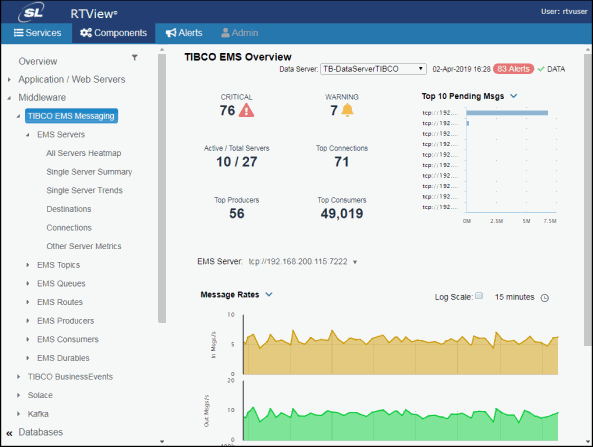Viewport: 593px width, 447px height.
Task: Click the 15 minutes time range label
Action: [x=514, y=297]
